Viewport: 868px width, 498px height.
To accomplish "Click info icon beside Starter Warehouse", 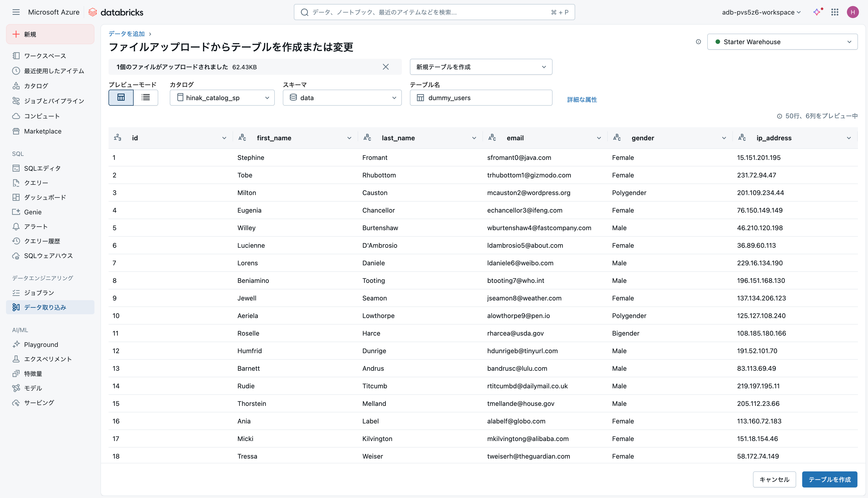I will [x=698, y=42].
